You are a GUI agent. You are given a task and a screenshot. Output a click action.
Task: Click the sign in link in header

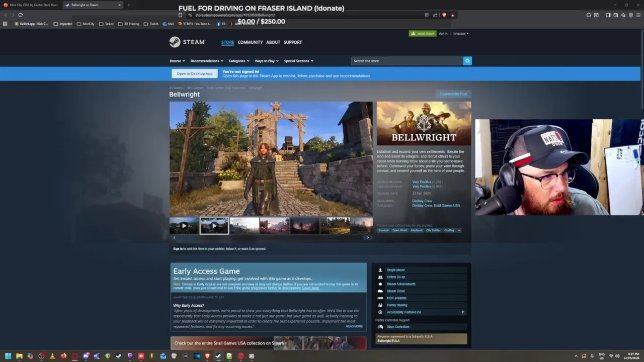(x=443, y=34)
